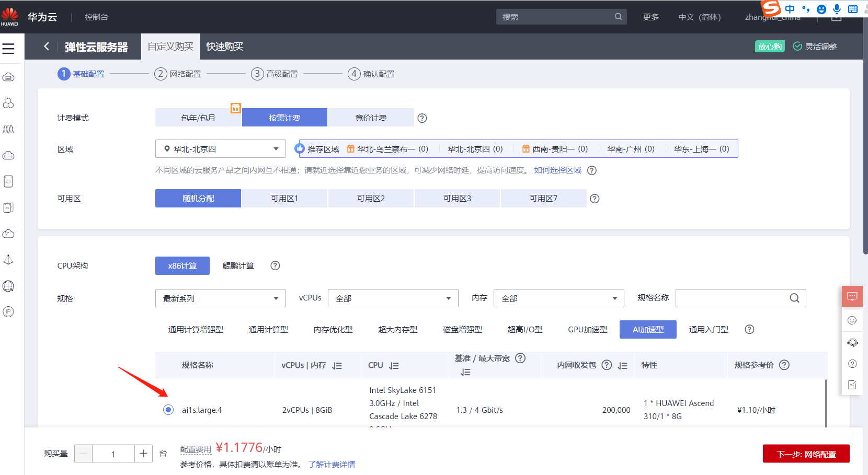Pick recommended region 华南-广州 (0)
Image resolution: width=868 pixels, height=475 pixels.
tap(631, 149)
